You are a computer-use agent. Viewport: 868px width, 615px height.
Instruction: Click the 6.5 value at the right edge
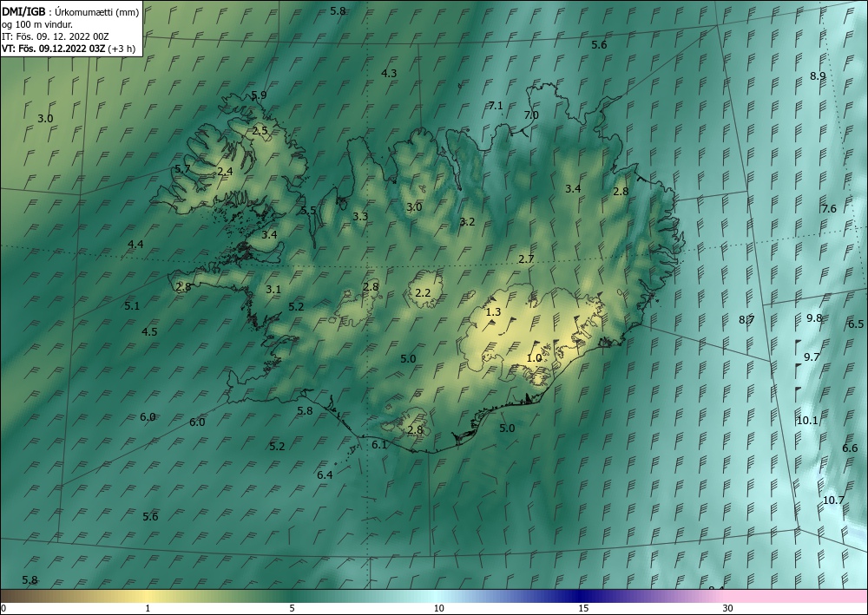click(856, 324)
